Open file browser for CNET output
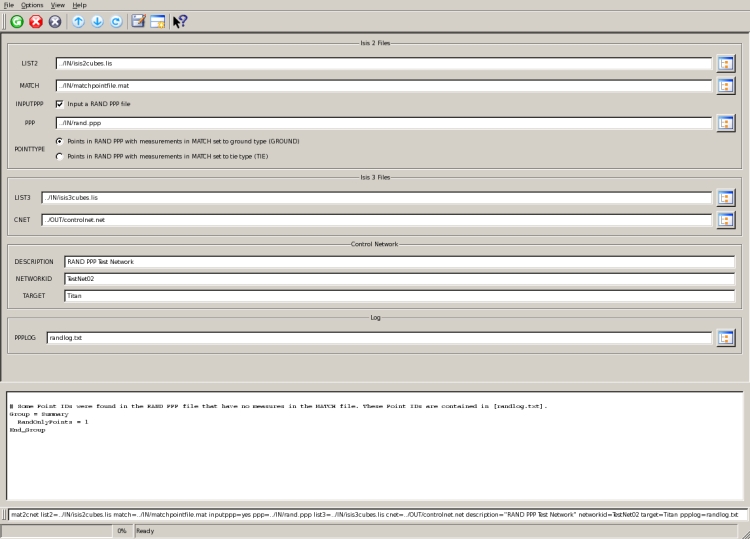 point(726,219)
